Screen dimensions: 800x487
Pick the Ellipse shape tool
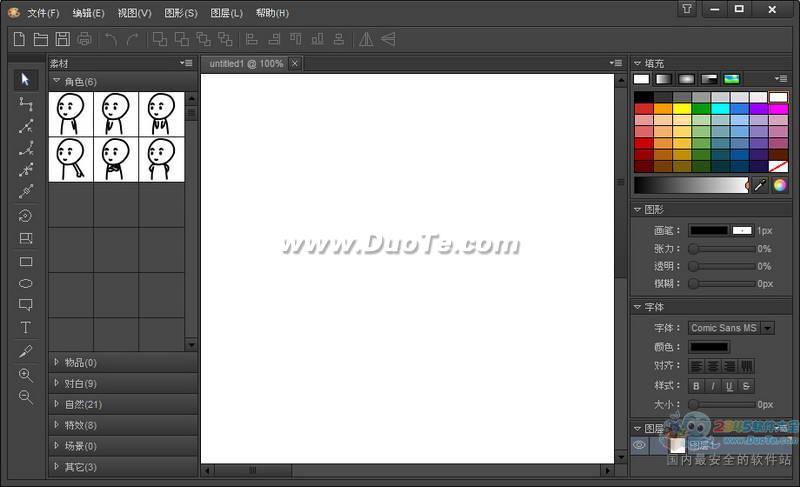click(x=26, y=284)
